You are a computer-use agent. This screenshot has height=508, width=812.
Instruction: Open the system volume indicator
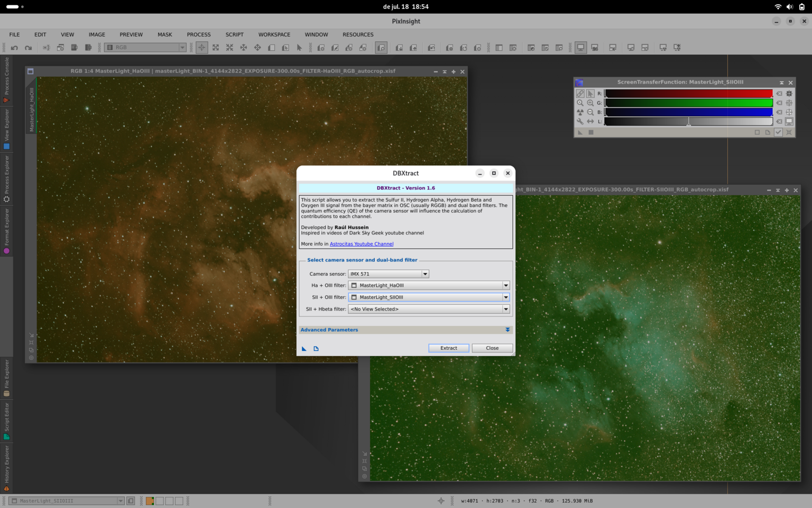[x=789, y=7]
